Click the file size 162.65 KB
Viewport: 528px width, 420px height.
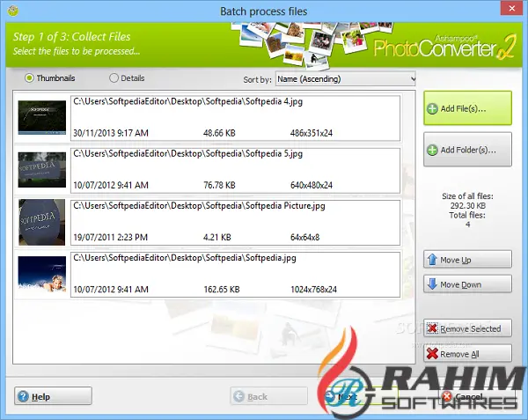click(x=222, y=290)
